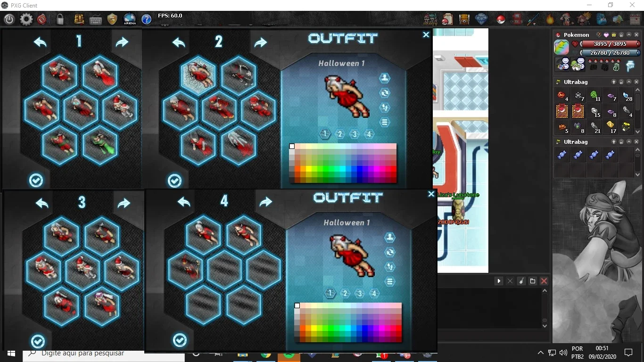Select layer 3 under upper Halloween 1 preview
644x362 pixels.
click(x=355, y=134)
